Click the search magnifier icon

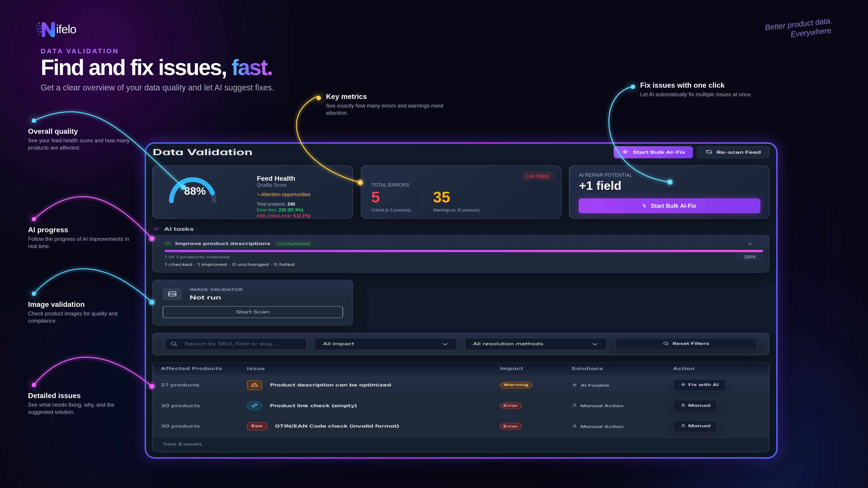pos(174,344)
